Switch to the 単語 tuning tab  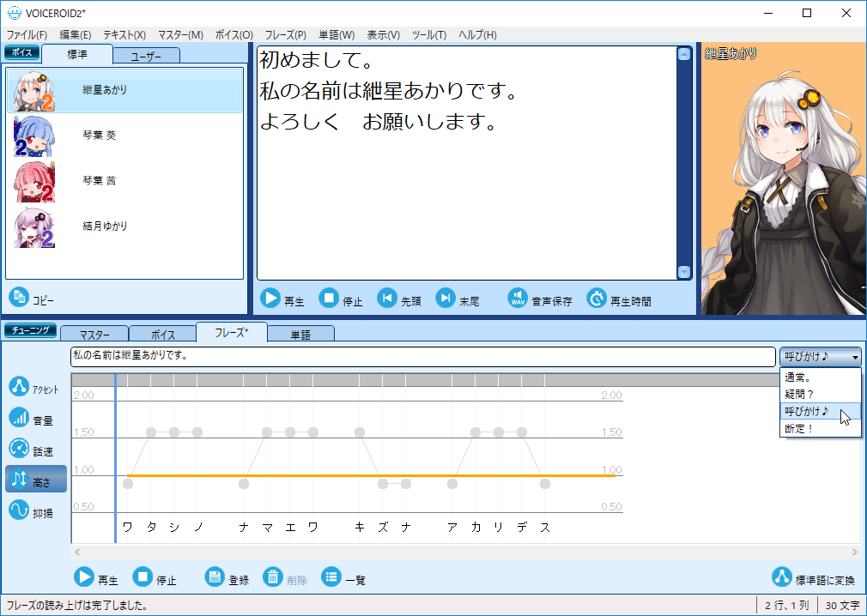tap(300, 335)
